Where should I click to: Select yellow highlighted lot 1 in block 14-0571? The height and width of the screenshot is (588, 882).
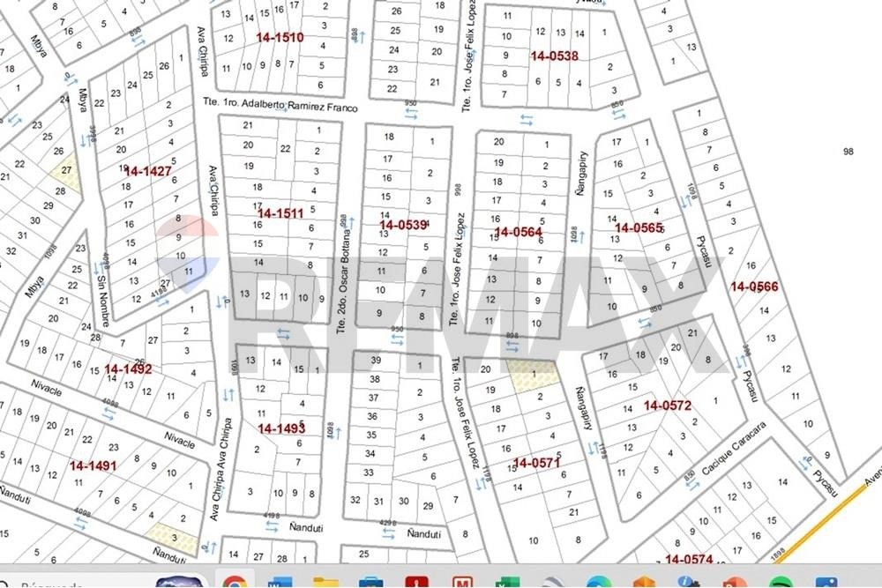533,375
